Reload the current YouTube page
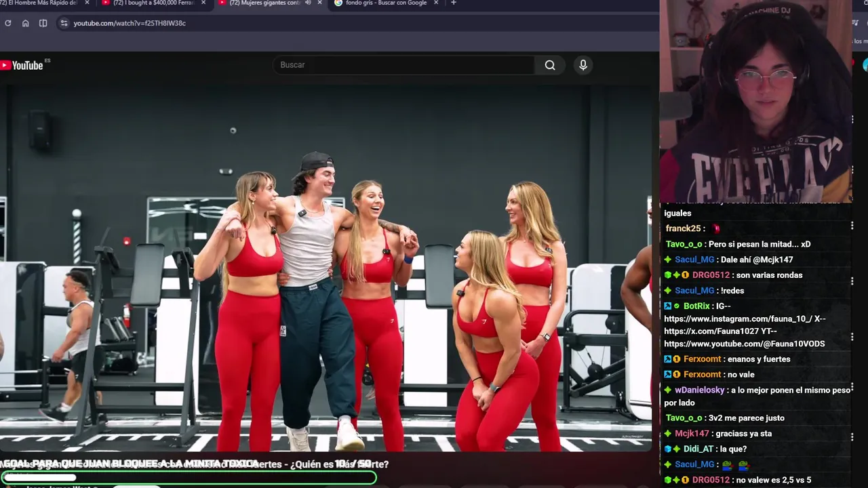This screenshot has height=488, width=868. pyautogui.click(x=7, y=23)
